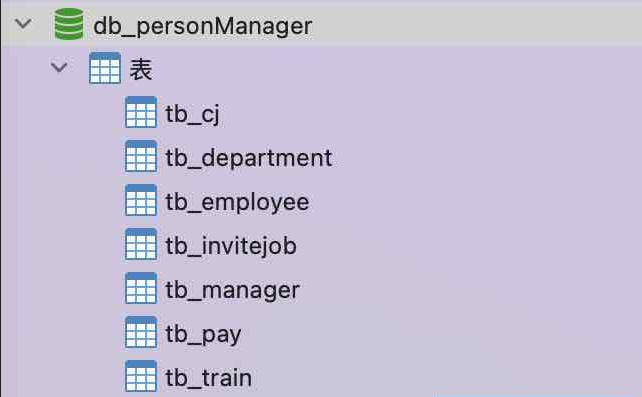Click the green db_personManager database icon
This screenshot has height=397, width=642.
tap(69, 24)
